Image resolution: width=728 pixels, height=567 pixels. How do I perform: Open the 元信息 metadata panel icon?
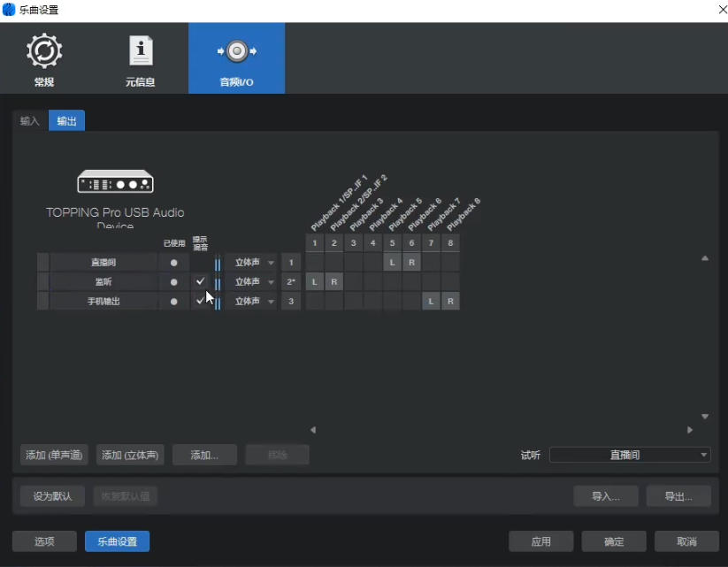140,57
